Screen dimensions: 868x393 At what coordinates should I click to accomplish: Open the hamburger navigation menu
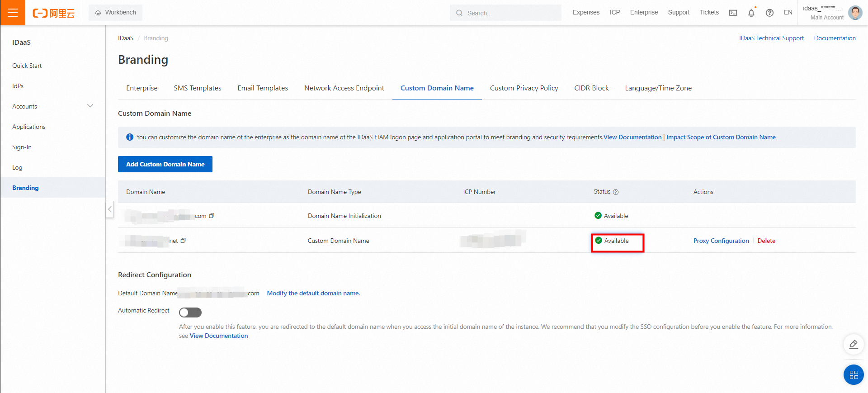click(13, 13)
